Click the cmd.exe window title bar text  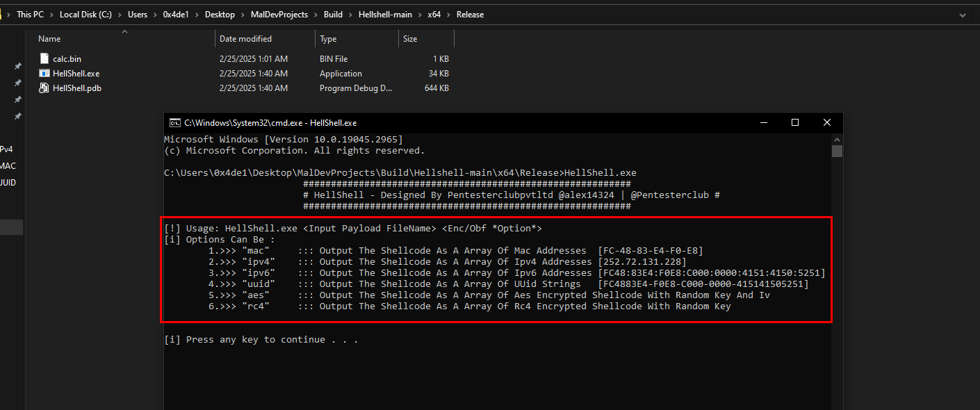tap(270, 123)
